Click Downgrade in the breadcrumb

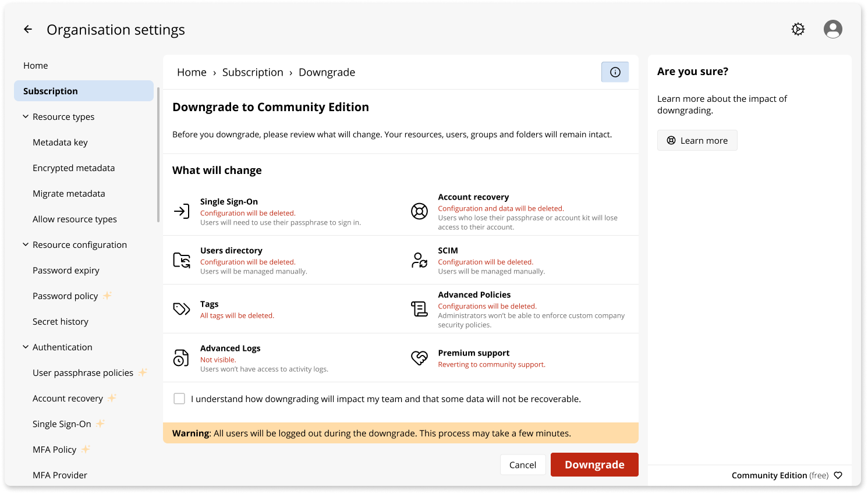click(x=327, y=72)
